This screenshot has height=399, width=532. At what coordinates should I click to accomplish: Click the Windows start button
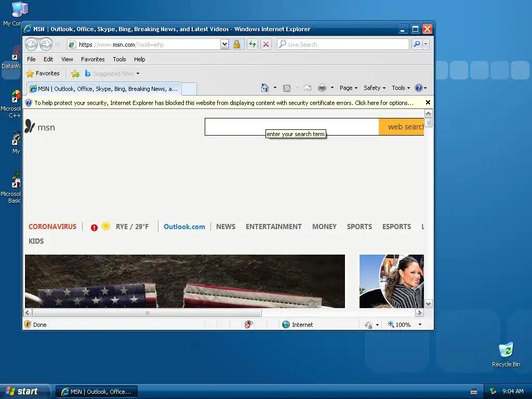(x=25, y=391)
